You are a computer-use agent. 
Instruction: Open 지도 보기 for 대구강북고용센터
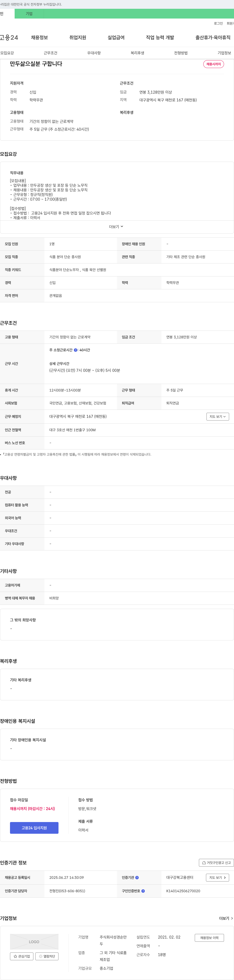click(x=218, y=878)
